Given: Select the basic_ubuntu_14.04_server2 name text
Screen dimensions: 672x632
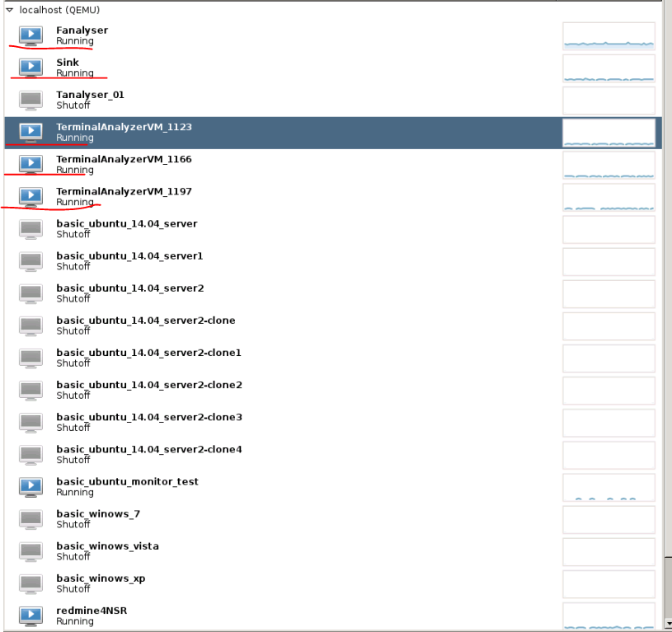Looking at the screenshot, I should [x=129, y=288].
